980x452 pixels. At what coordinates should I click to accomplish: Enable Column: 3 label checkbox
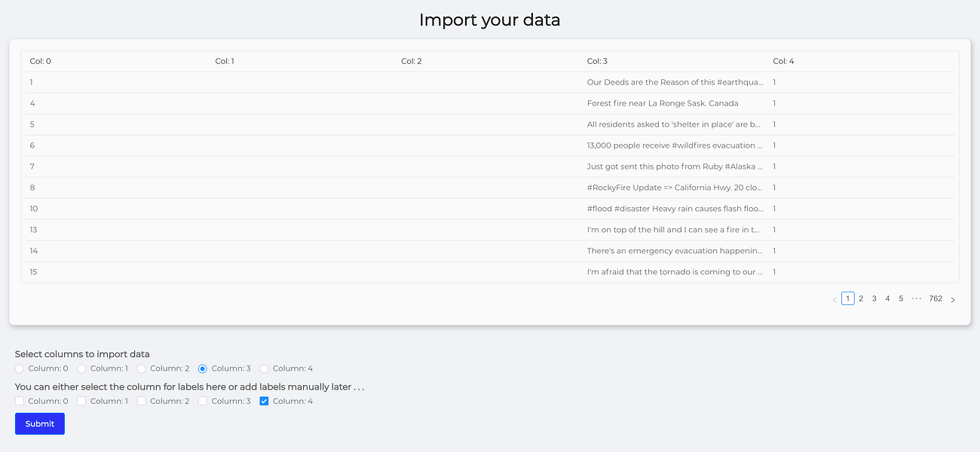pos(203,401)
